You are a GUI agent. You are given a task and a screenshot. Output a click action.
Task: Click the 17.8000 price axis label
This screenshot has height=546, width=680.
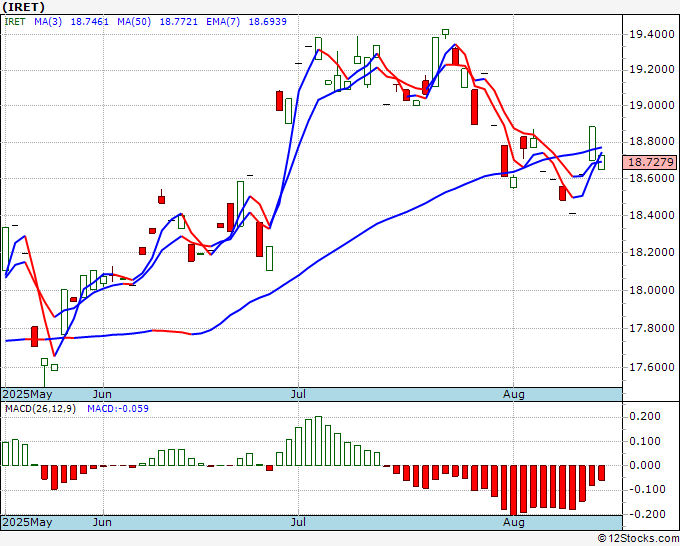point(652,328)
